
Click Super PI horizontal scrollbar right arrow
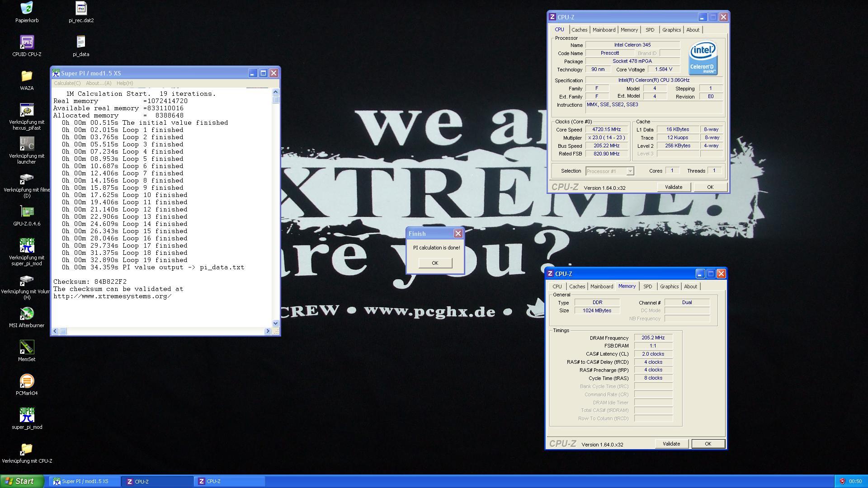pyautogui.click(x=267, y=331)
